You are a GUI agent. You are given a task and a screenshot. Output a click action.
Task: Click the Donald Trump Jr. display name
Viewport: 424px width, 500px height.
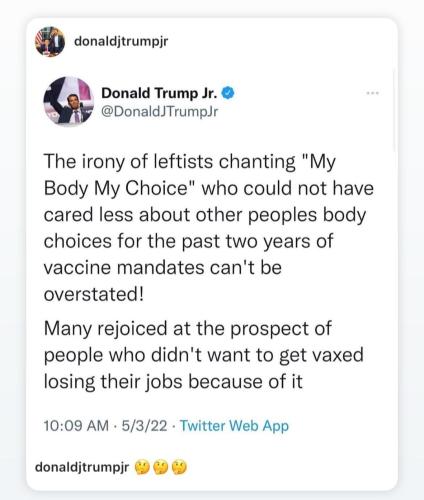(x=159, y=93)
